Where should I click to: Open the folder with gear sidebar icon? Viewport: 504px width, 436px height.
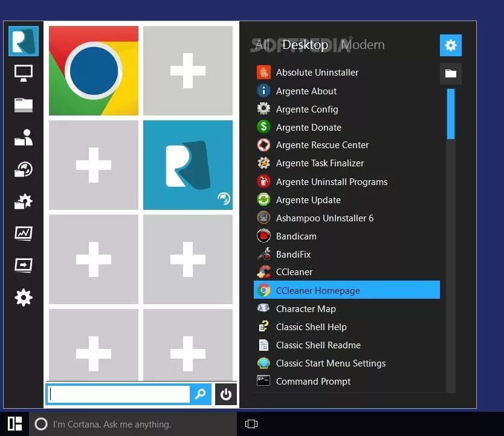point(24,201)
